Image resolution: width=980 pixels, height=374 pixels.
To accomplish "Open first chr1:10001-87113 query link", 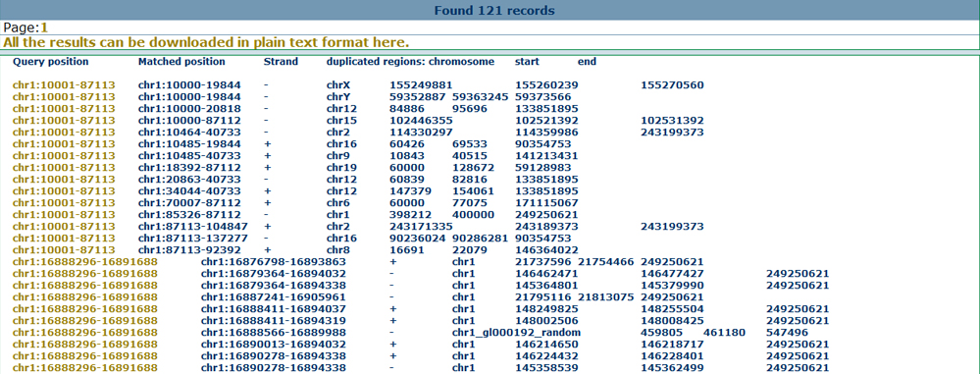I will click(64, 84).
